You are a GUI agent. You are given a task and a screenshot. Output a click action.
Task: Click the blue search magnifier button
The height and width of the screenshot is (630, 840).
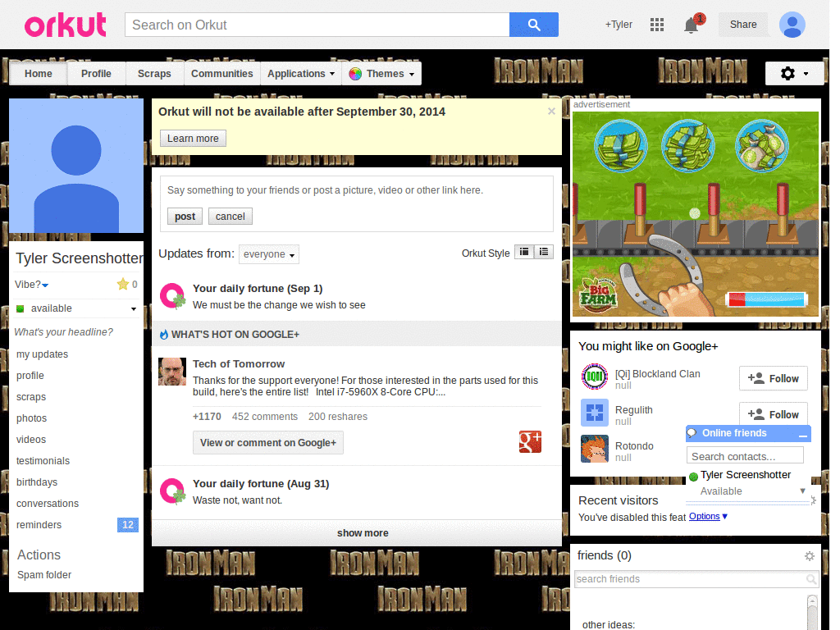click(533, 25)
